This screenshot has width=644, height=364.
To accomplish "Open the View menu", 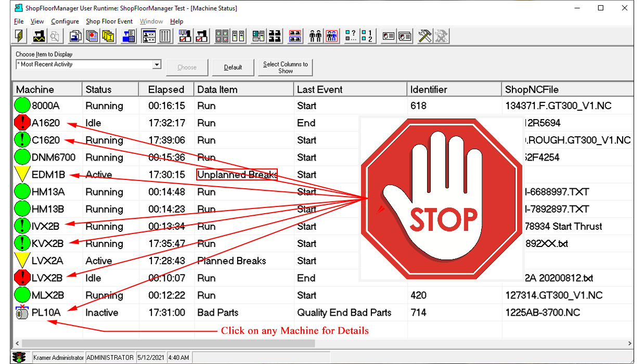I will click(37, 21).
